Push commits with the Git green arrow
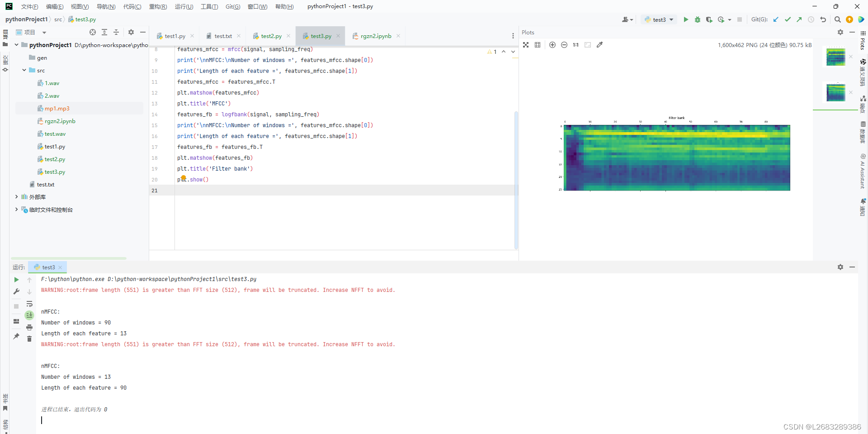The width and height of the screenshot is (868, 434). (799, 19)
